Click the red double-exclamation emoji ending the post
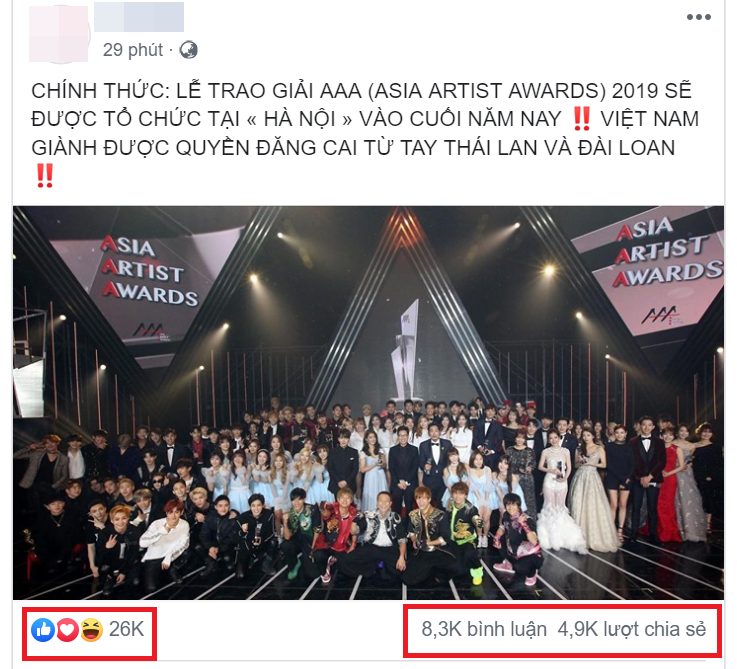Image resolution: width=737 pixels, height=669 pixels. (x=45, y=176)
